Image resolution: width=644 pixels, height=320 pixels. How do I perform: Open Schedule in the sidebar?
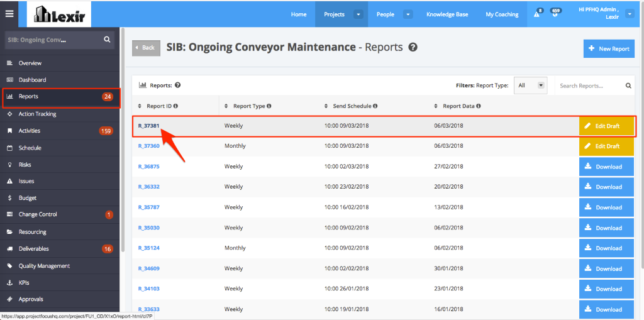(60, 148)
